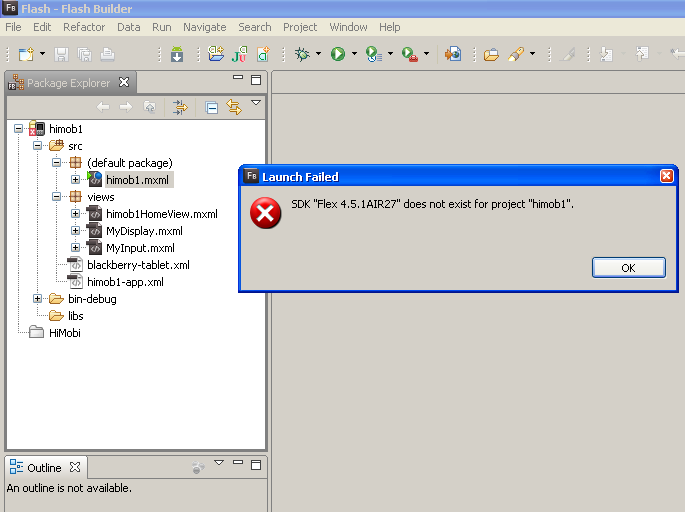The image size is (685, 523).
Task: Open the Run menu
Action: click(162, 27)
